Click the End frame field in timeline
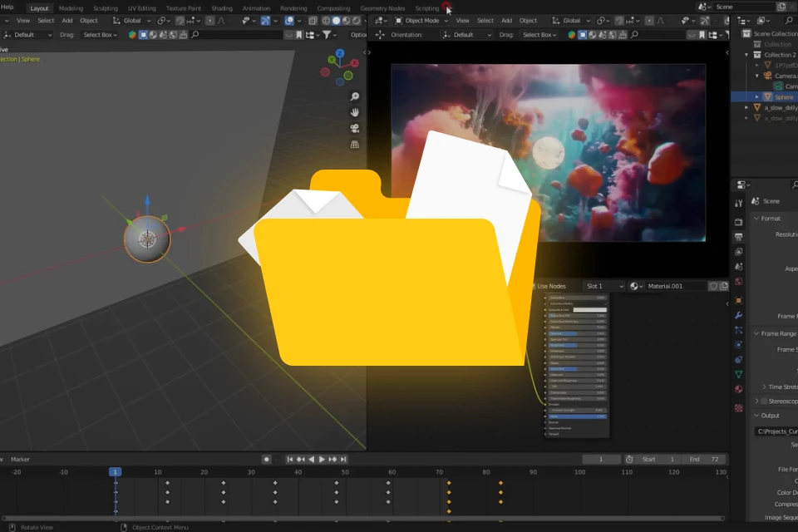The image size is (798, 532). [x=704, y=459]
